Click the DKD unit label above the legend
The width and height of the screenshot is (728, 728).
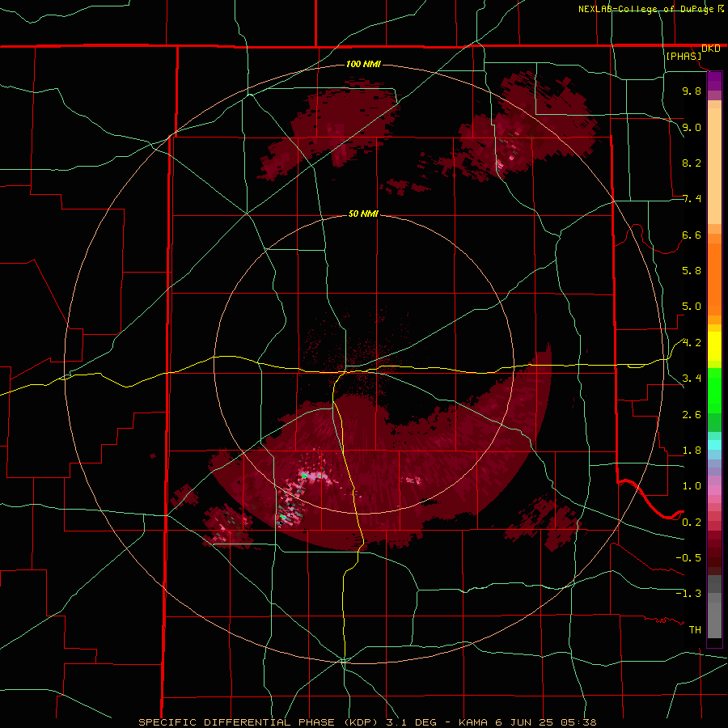(x=711, y=49)
